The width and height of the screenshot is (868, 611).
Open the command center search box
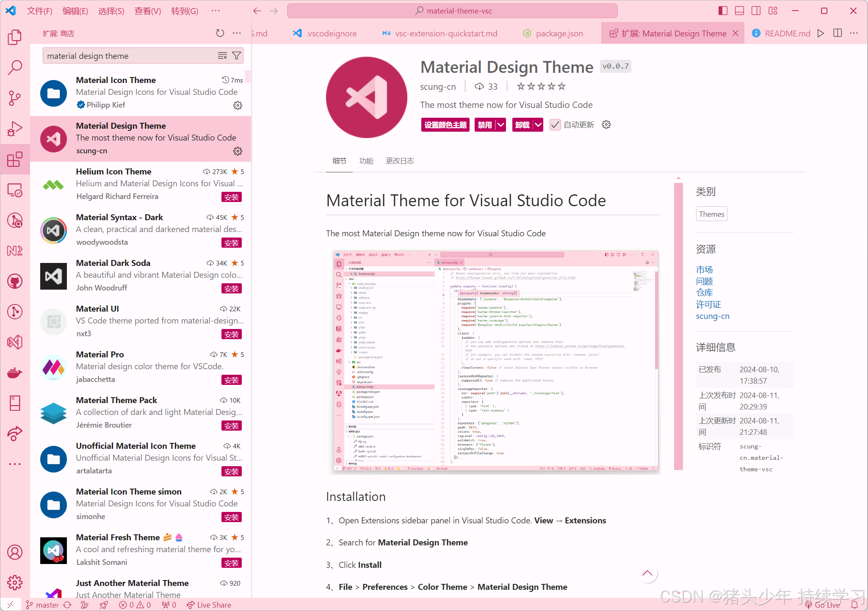[x=452, y=11]
